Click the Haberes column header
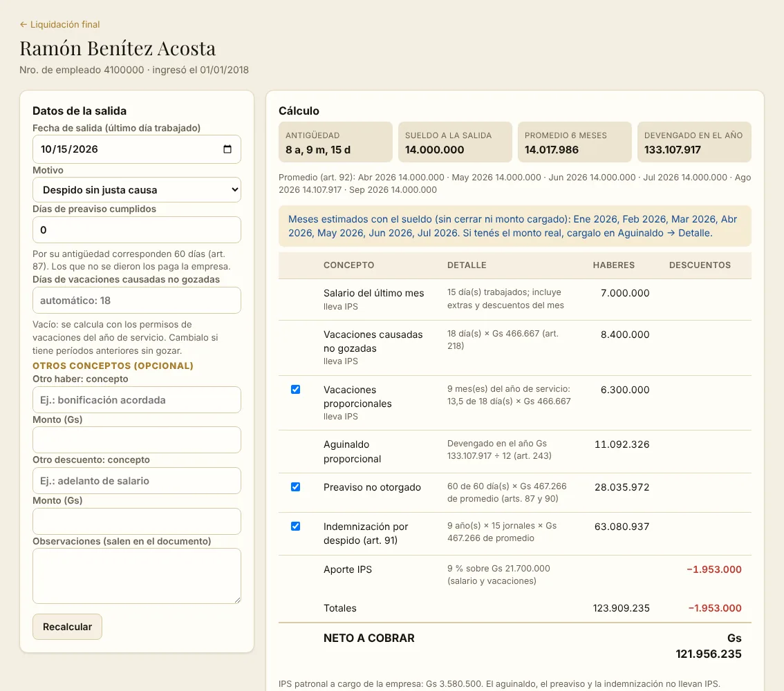The image size is (784, 691). [x=613, y=265]
